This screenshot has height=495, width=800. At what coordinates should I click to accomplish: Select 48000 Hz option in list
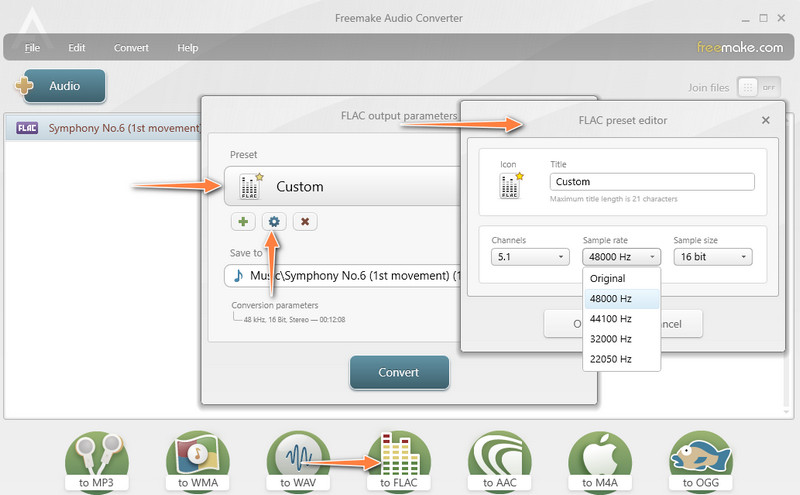[621, 299]
